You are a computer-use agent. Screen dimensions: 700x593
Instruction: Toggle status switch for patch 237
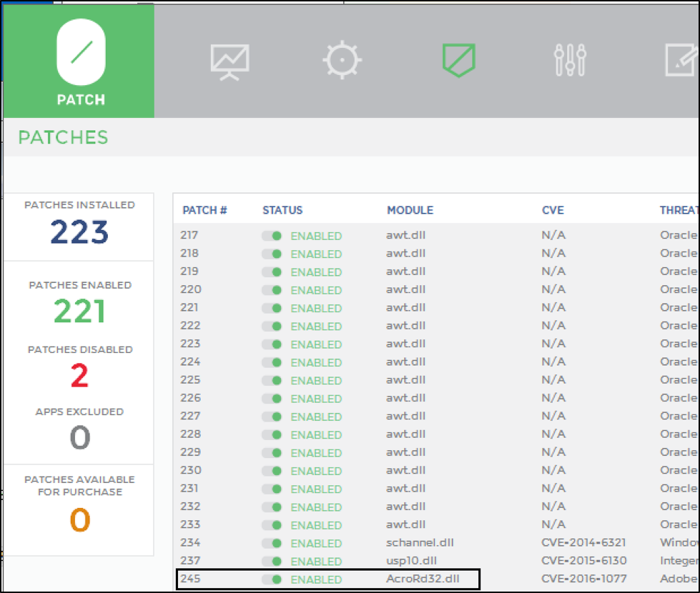272,562
